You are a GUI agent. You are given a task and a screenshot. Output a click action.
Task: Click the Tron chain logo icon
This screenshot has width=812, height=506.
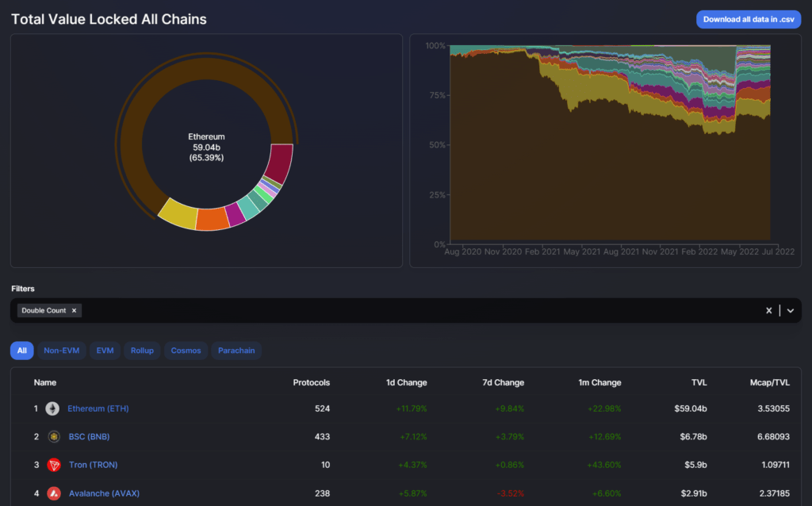54,465
